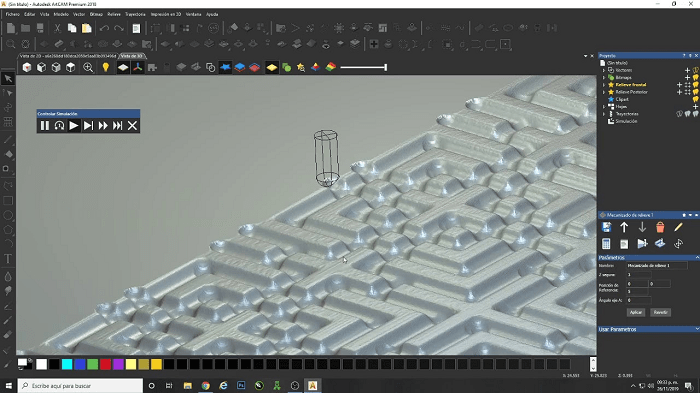
Task: Pause the simulation in Controlar Simulación
Action: click(45, 126)
